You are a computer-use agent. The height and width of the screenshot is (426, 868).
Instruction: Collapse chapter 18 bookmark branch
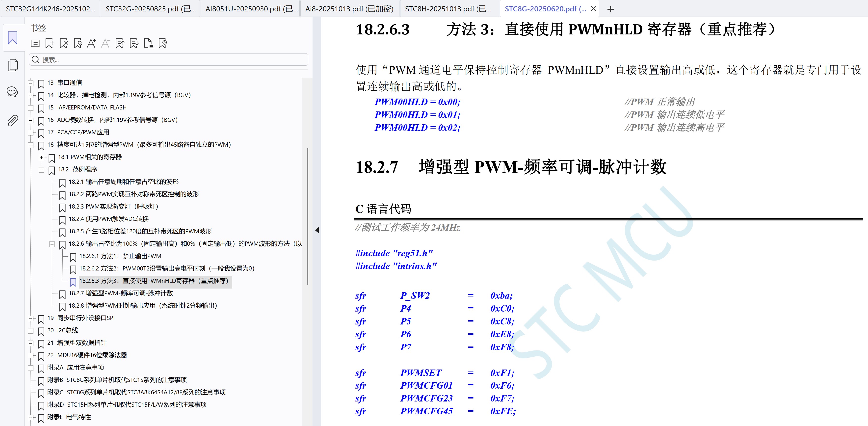(x=31, y=145)
